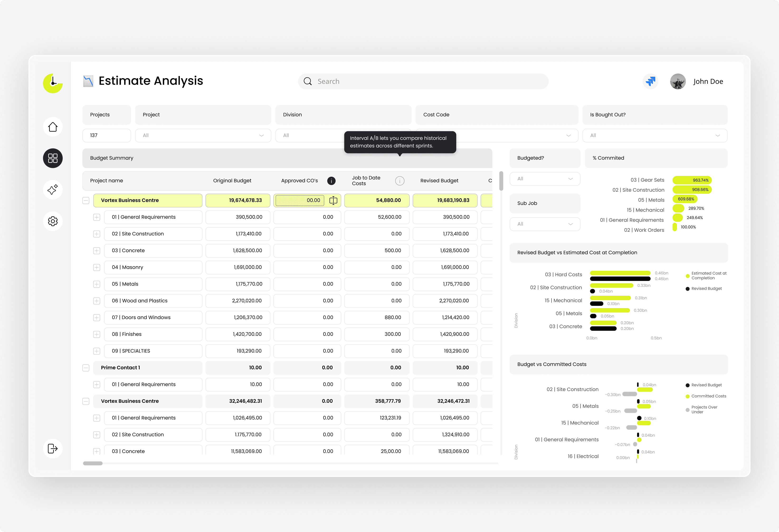Click the Approved CO's info icon

(331, 181)
